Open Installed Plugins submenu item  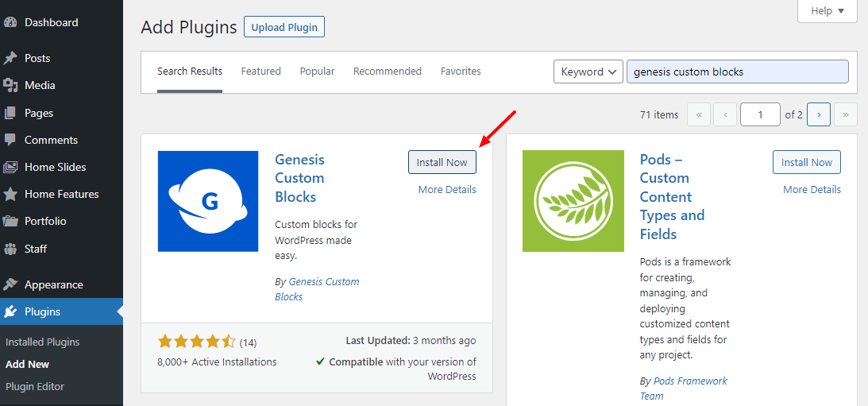click(43, 342)
